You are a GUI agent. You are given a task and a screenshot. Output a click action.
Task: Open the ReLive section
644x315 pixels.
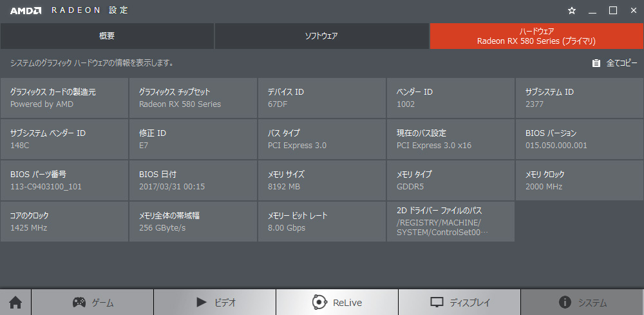point(337,303)
